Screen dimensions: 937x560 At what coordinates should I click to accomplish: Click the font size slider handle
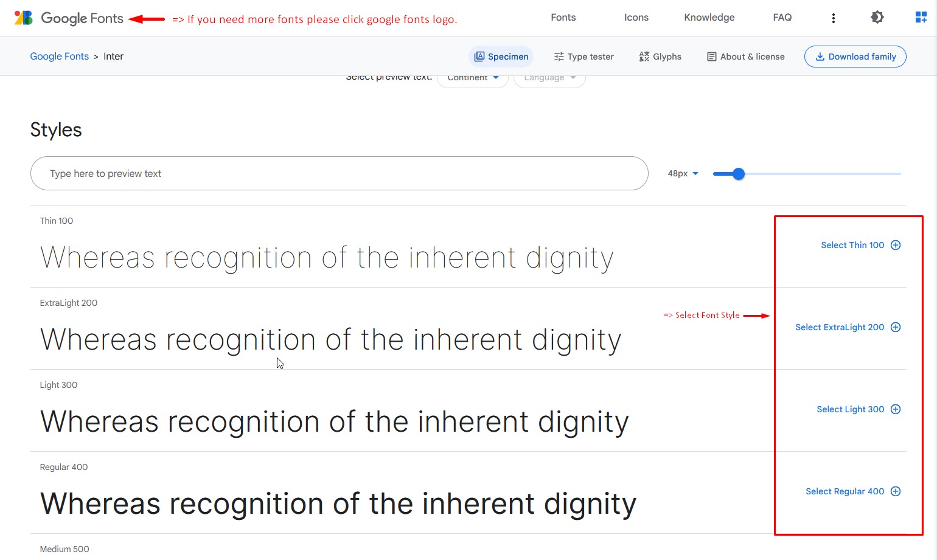(x=739, y=174)
